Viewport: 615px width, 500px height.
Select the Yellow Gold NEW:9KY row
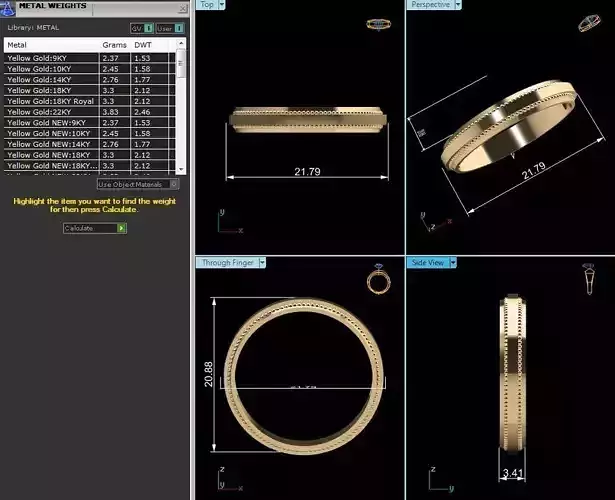tap(89, 123)
